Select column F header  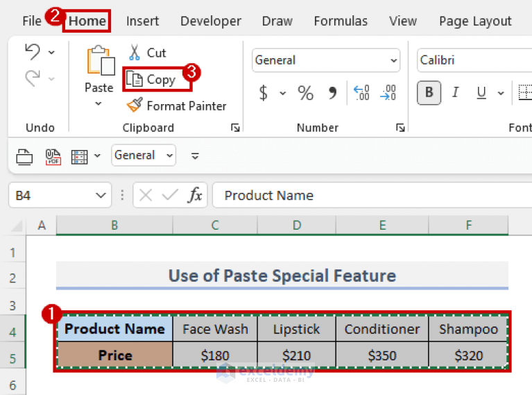469,225
